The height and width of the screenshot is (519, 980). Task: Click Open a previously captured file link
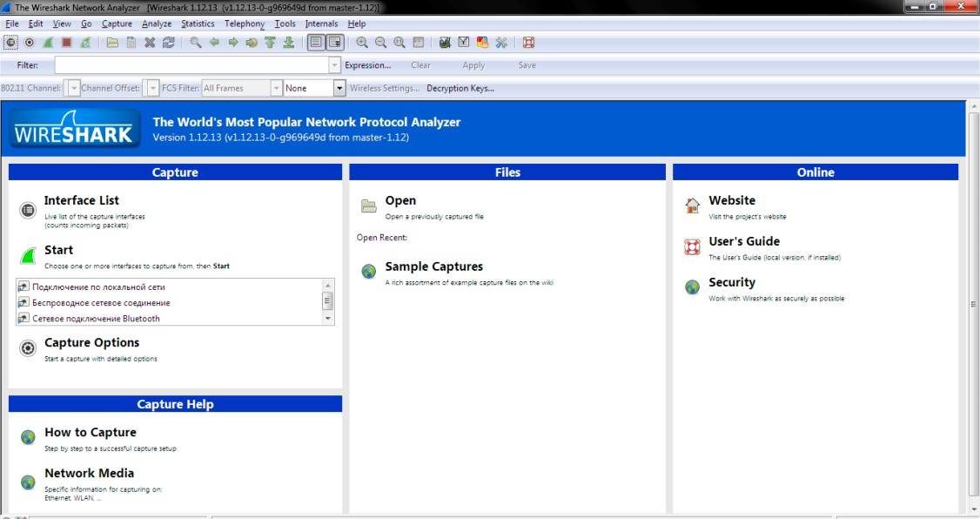pyautogui.click(x=400, y=201)
